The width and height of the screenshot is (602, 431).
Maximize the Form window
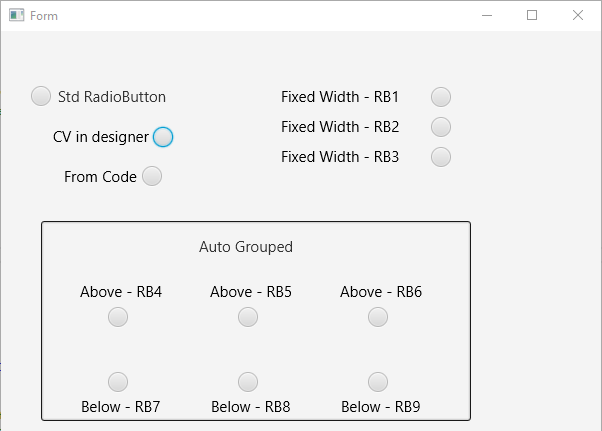coord(532,15)
